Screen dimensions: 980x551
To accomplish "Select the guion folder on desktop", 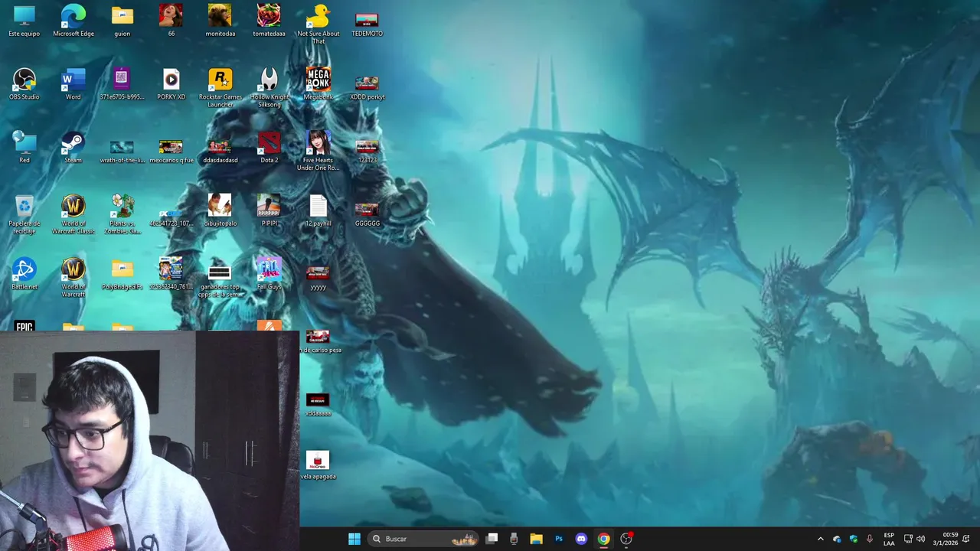I will pos(122,21).
